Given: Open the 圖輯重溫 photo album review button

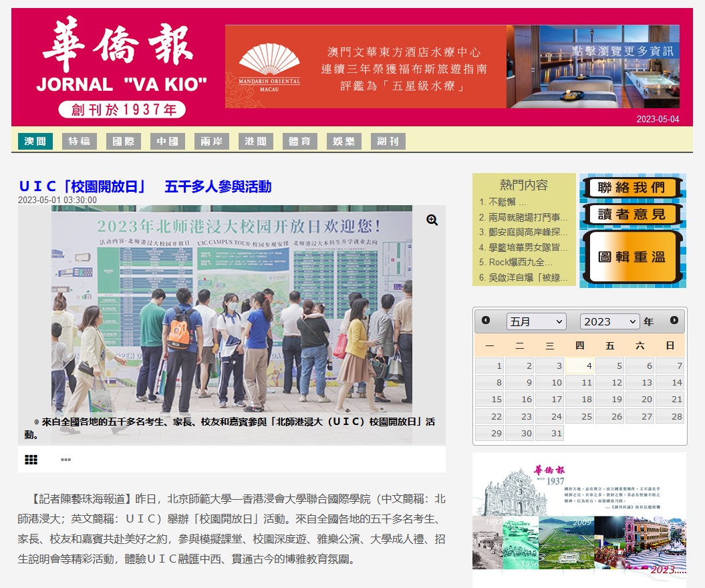Looking at the screenshot, I should coord(632,257).
